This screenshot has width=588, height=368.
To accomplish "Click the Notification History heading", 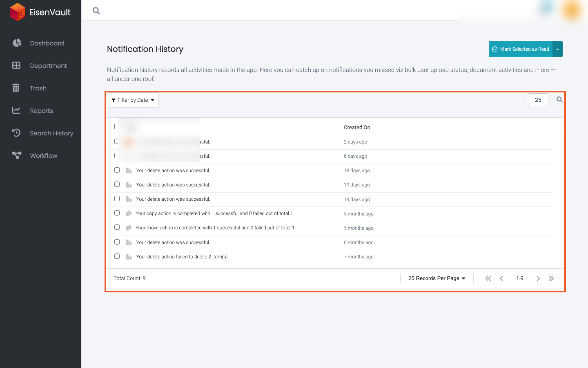I will (145, 49).
